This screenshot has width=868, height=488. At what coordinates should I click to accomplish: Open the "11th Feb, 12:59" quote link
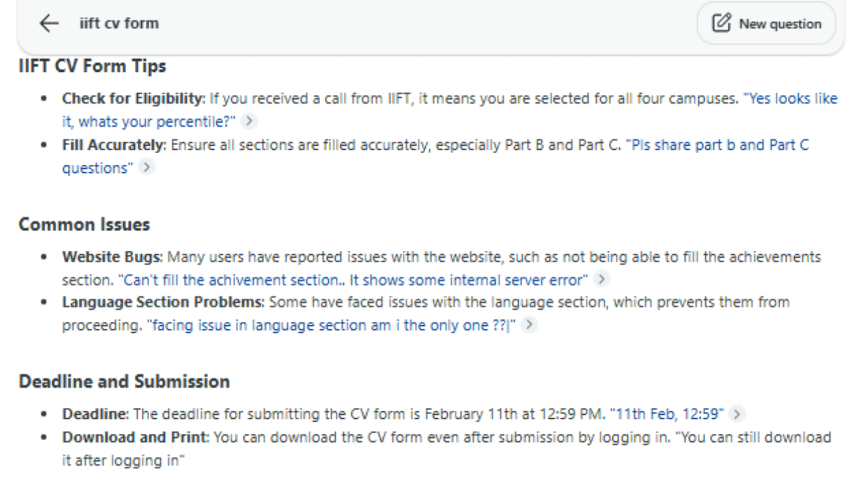coord(667,413)
